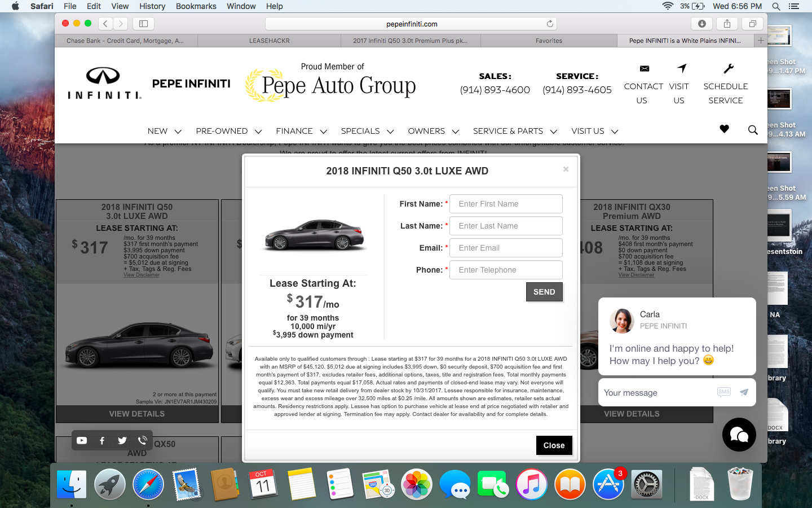Expand the NEW navigation menu
The image size is (812, 508).
tap(165, 131)
